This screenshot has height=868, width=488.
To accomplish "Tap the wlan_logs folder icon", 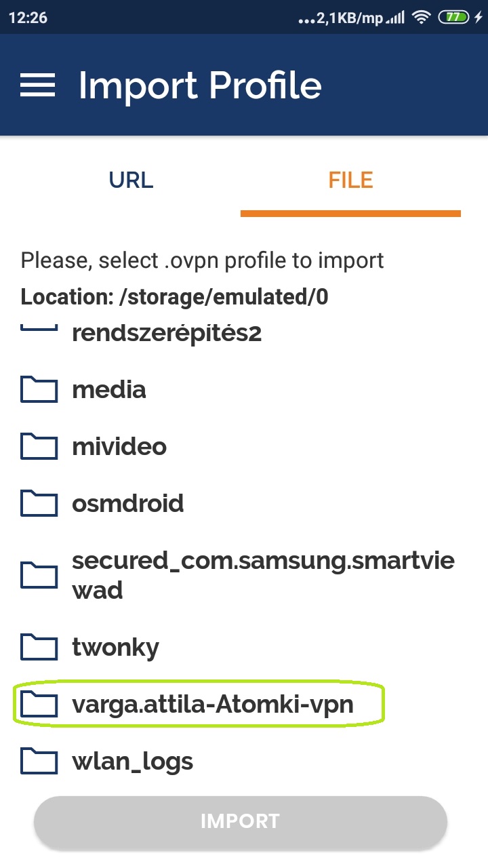I will pyautogui.click(x=39, y=762).
